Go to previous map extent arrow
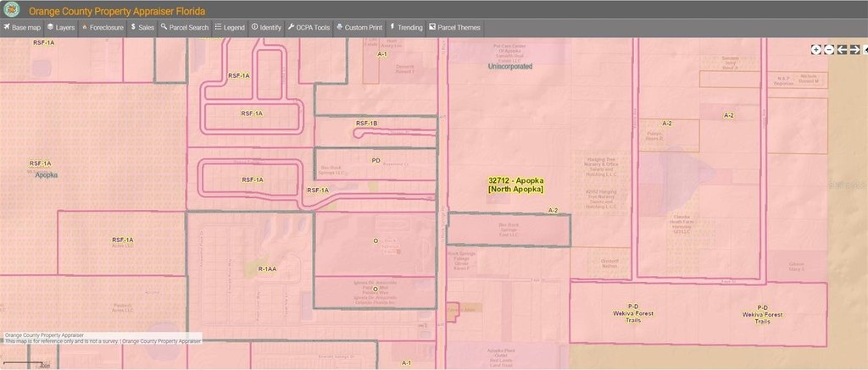The height and width of the screenshot is (370, 868). [x=842, y=50]
